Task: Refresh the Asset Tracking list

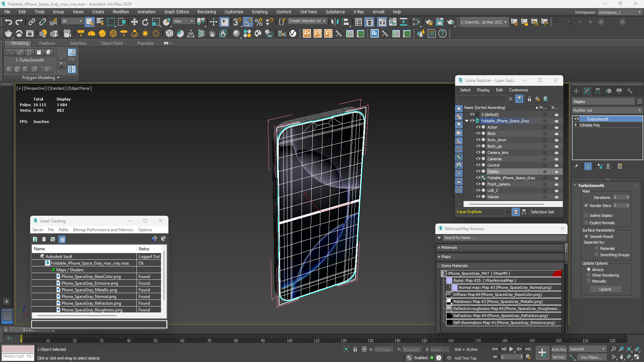Action: click(35, 239)
